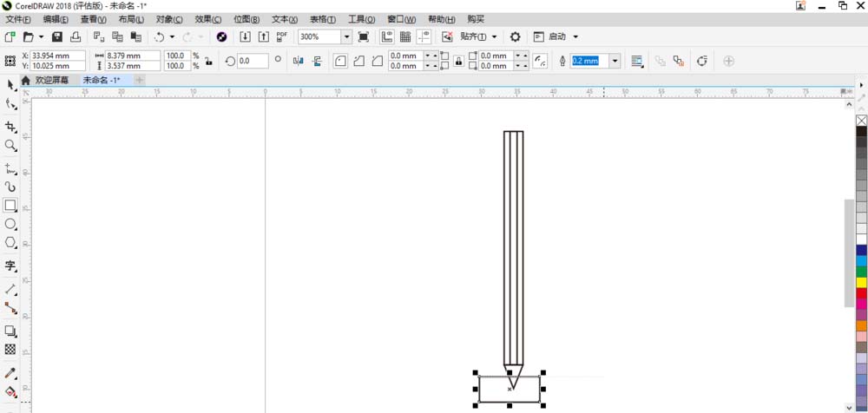Image resolution: width=868 pixels, height=413 pixels.
Task: Open the 效果 menu
Action: click(x=208, y=19)
